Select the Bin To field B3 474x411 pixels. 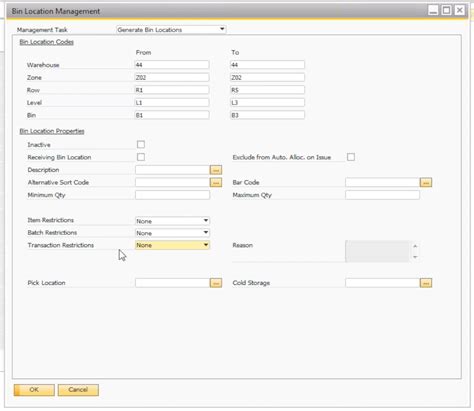coord(267,115)
